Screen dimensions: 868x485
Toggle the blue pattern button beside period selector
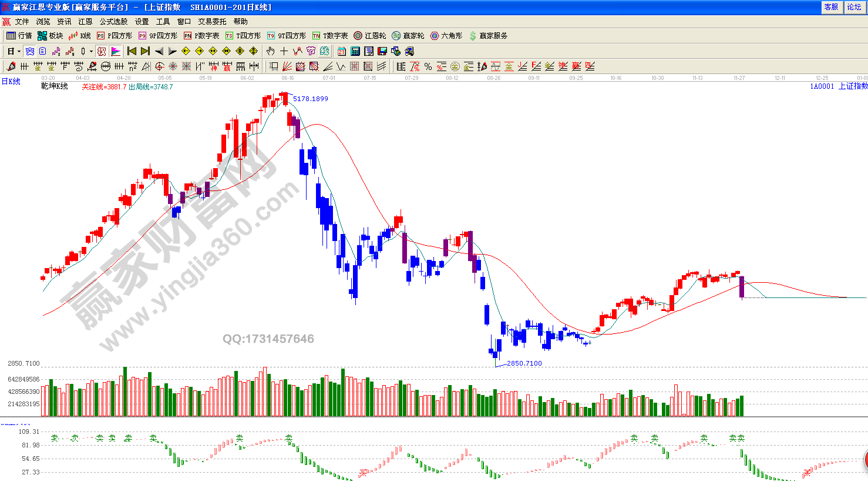pos(30,51)
